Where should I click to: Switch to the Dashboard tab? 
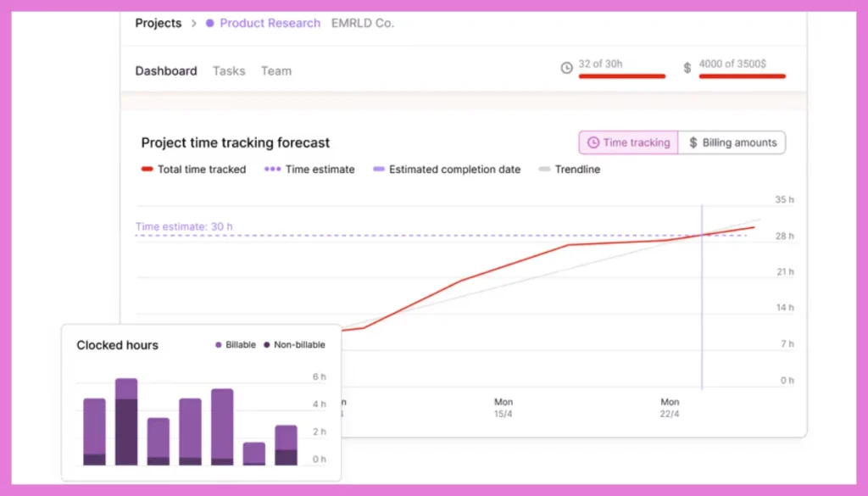tap(166, 71)
